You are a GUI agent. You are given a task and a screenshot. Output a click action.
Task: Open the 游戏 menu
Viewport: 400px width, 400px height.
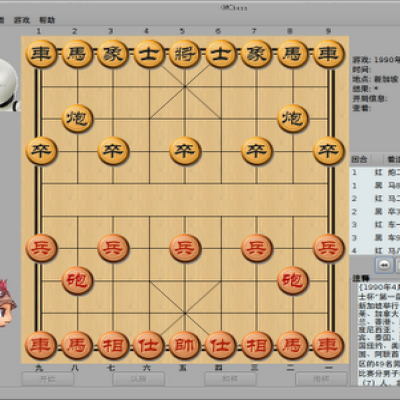click(x=22, y=20)
